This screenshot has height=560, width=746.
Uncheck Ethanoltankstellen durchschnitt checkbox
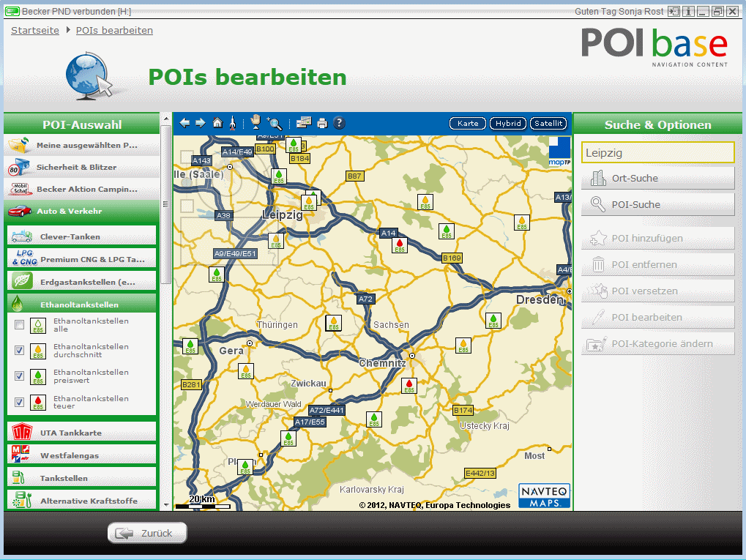(20, 351)
